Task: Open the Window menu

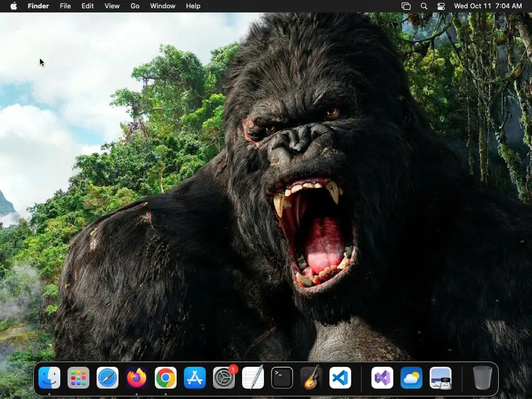Action: [x=163, y=6]
